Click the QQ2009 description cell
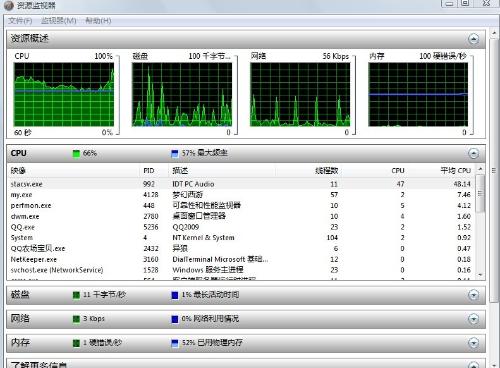Image resolution: width=500 pixels, height=368 pixels. (186, 227)
